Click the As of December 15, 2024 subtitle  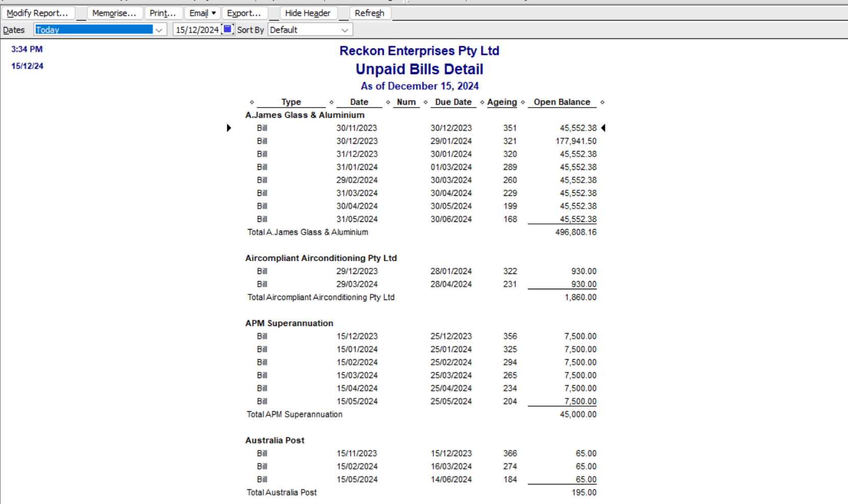pyautogui.click(x=419, y=86)
